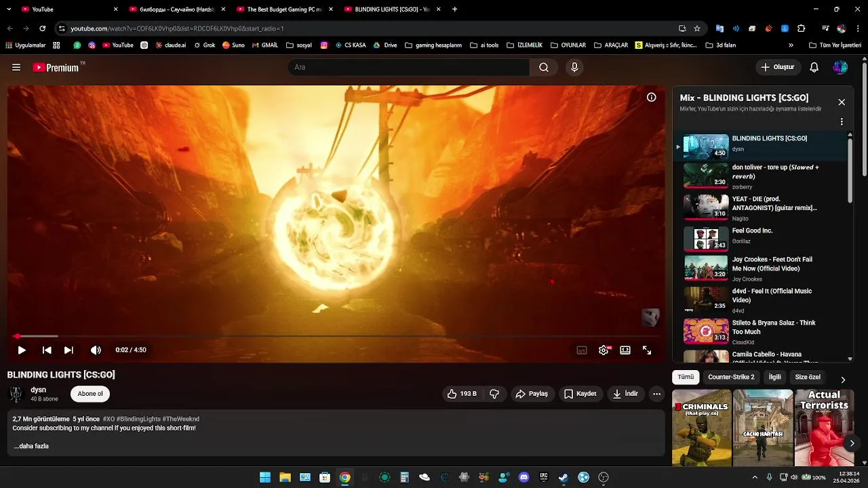The height and width of the screenshot is (488, 868).
Task: Save video with Kaydet button
Action: (580, 394)
